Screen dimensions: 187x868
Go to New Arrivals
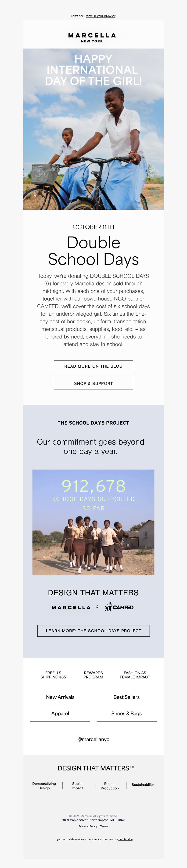click(x=60, y=697)
